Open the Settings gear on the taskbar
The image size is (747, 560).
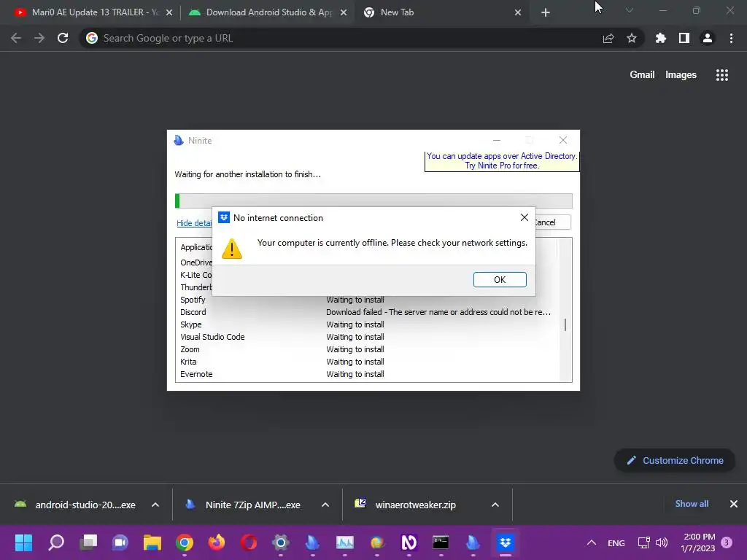pos(281,542)
